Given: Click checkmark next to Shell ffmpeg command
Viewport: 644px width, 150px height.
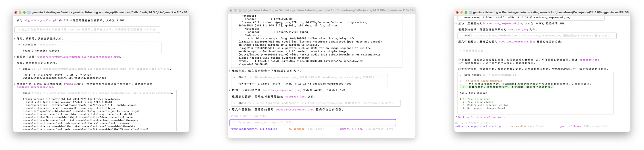Looking at the screenshot, I should (19, 93).
